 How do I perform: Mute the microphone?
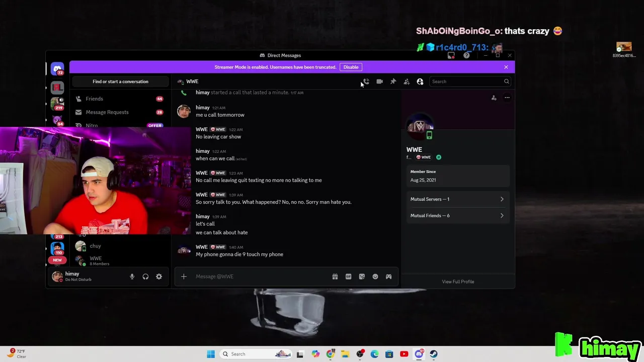[132, 277]
